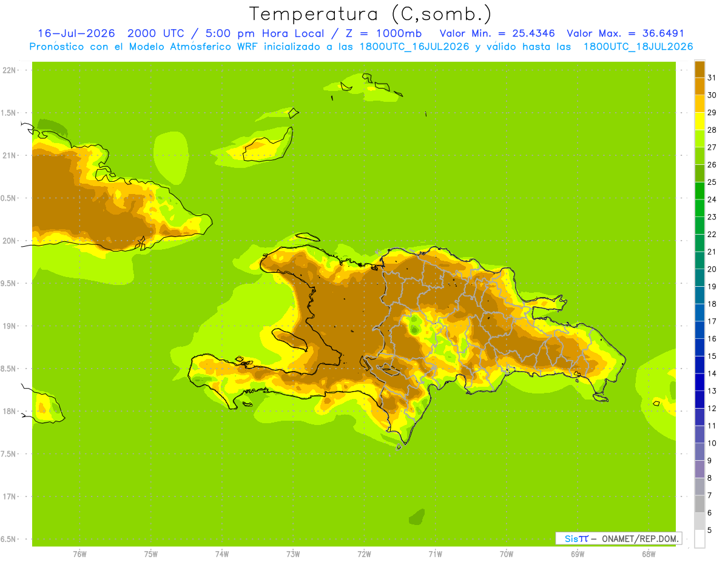Click the "69W" longitude axis label
Viewport: 728px width, 562px height.
click(577, 554)
